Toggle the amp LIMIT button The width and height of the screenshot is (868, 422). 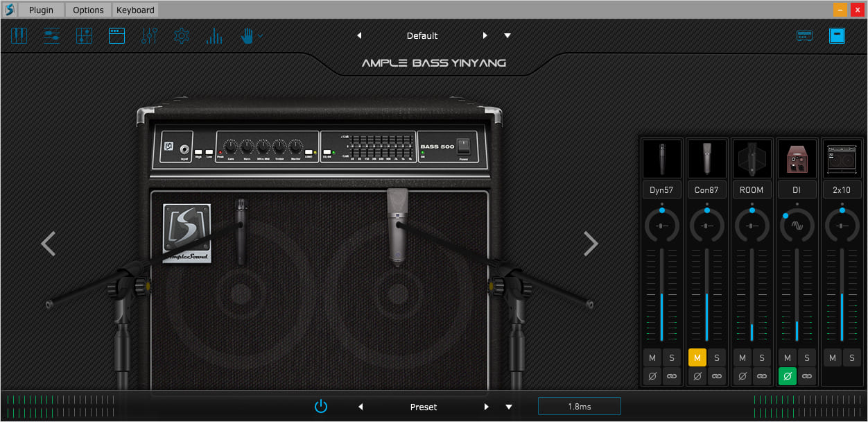309,152
